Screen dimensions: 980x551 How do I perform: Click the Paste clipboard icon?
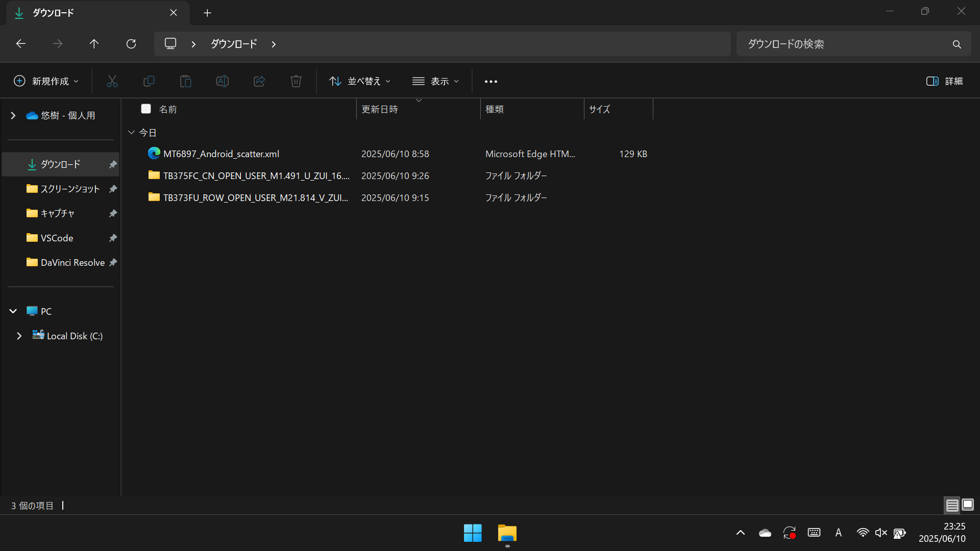click(x=186, y=81)
